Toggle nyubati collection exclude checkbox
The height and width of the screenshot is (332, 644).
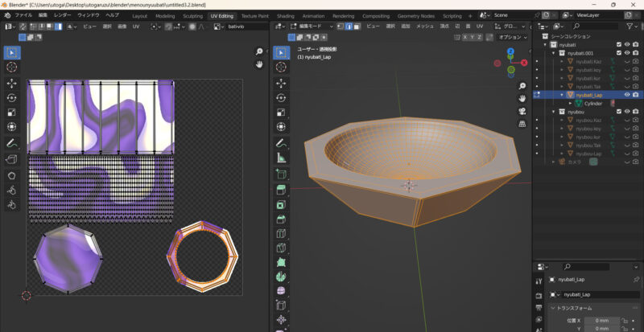click(x=619, y=44)
